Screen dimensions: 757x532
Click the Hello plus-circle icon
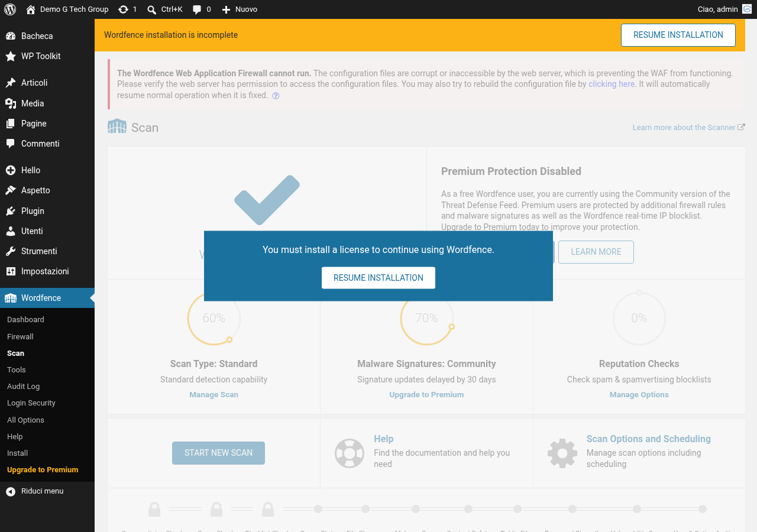pyautogui.click(x=11, y=170)
